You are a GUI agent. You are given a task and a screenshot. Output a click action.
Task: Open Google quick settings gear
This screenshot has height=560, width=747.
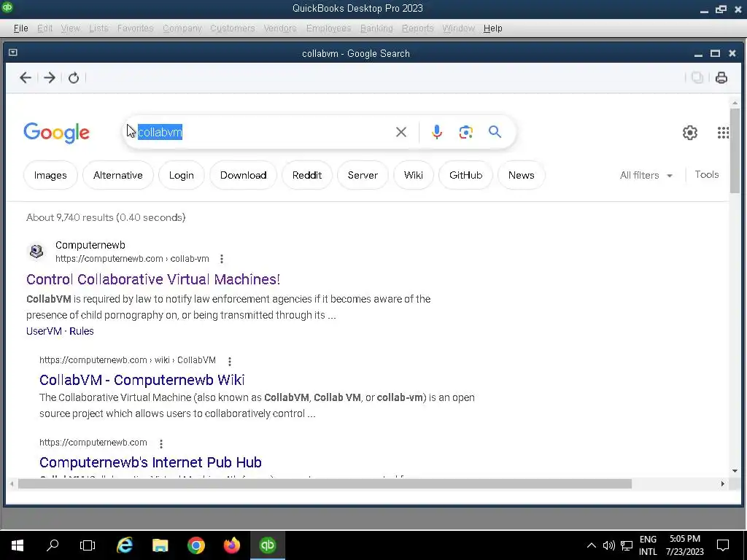[x=690, y=133]
